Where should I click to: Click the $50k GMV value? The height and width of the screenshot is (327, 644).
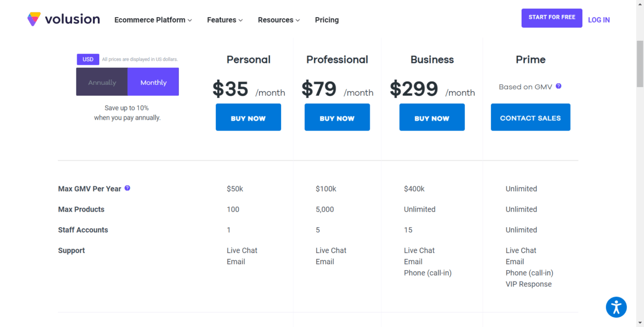tap(235, 189)
